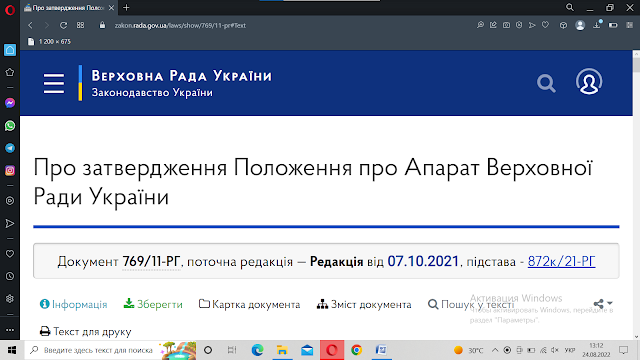The image size is (640, 360).
Task: Click the search tabs magnifier in title bar
Action: click(570, 7)
